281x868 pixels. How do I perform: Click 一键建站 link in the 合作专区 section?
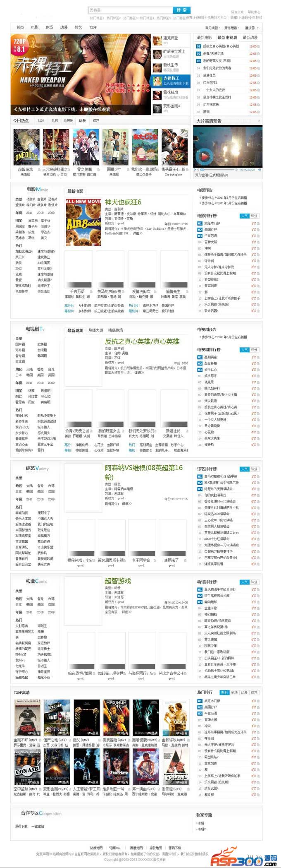38,826
